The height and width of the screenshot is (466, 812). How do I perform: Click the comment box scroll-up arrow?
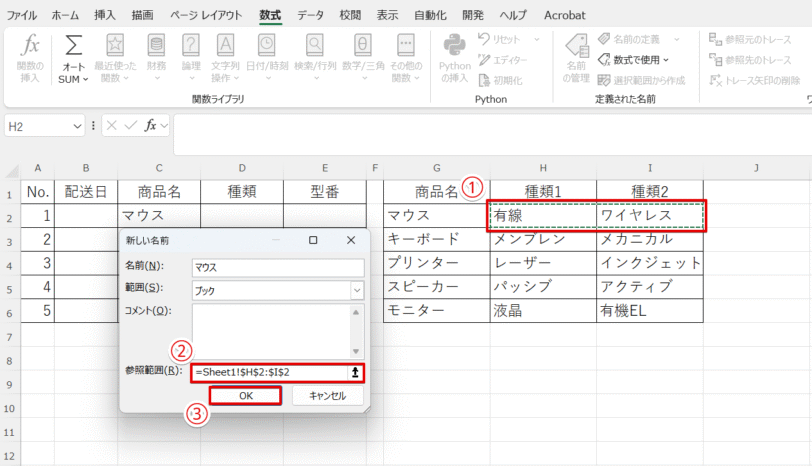[x=356, y=312]
